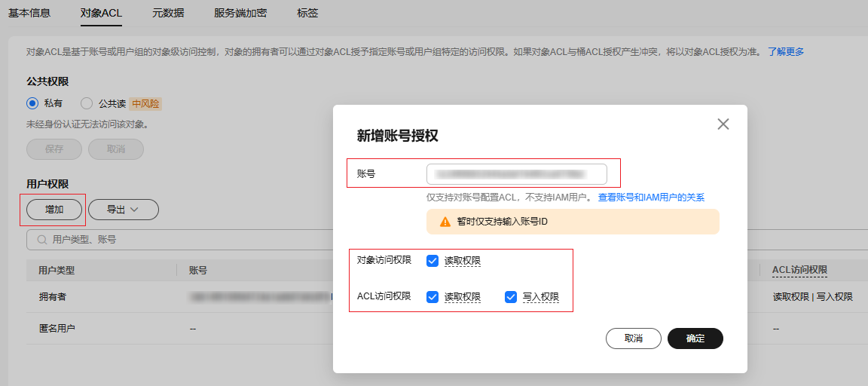Switch to 基本信息 tab
This screenshot has height=386, width=868.
coord(29,13)
